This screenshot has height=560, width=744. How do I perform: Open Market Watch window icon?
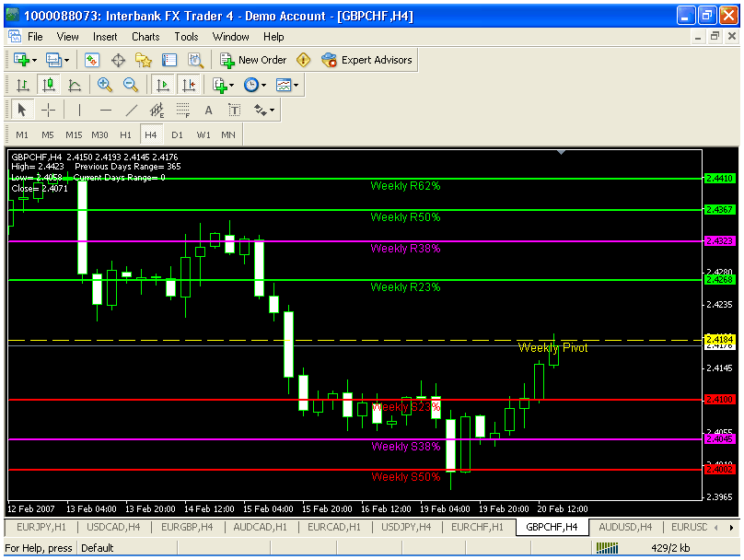point(92,60)
